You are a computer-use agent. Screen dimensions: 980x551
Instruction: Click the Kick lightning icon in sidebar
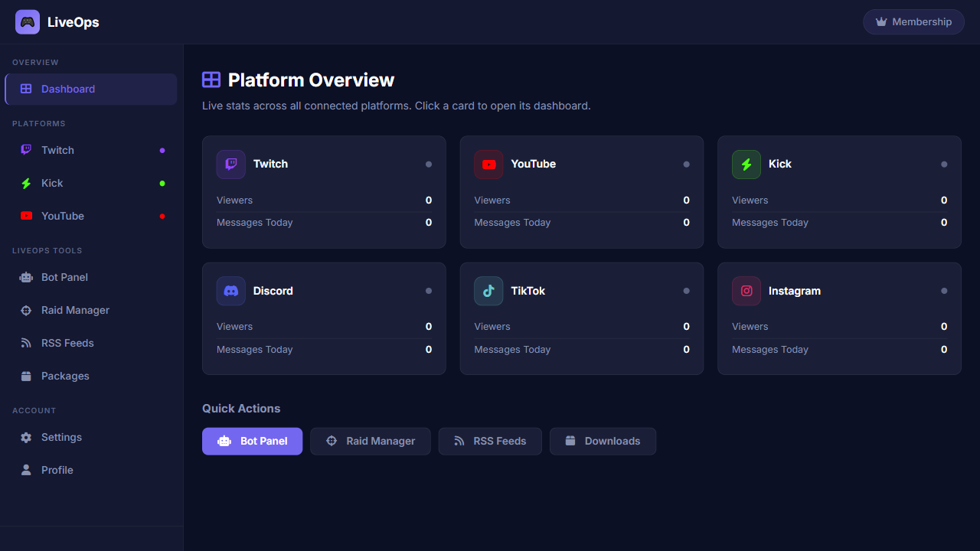click(x=26, y=183)
